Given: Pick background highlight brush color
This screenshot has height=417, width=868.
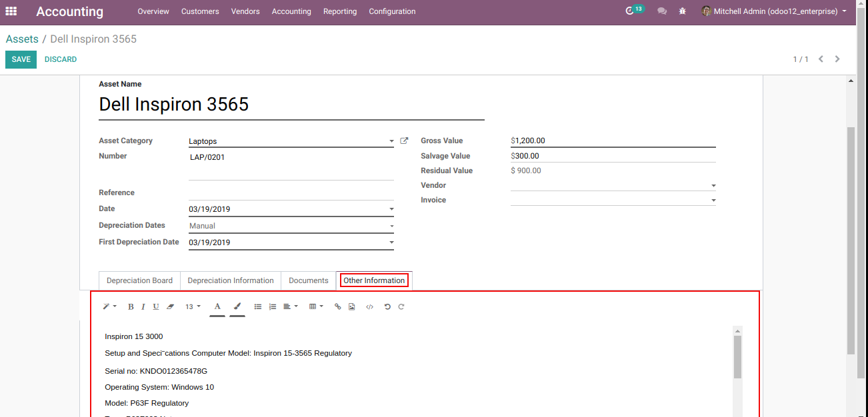Looking at the screenshot, I should tap(237, 306).
